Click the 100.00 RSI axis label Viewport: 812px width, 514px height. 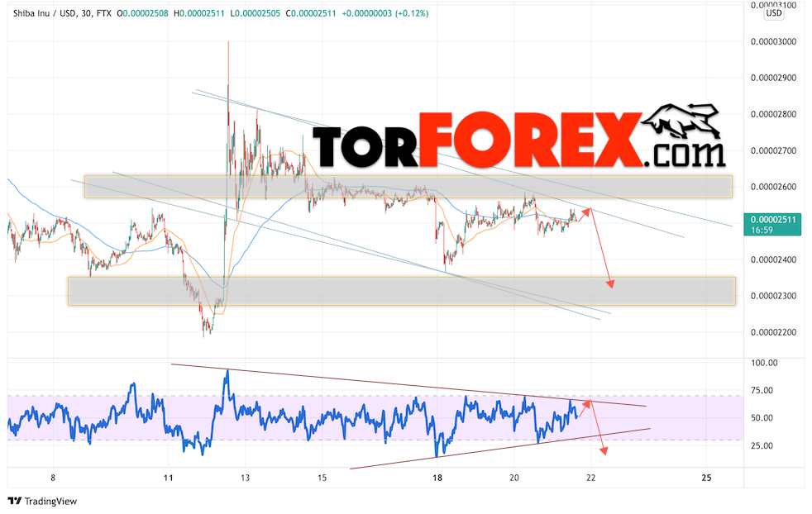[764, 363]
